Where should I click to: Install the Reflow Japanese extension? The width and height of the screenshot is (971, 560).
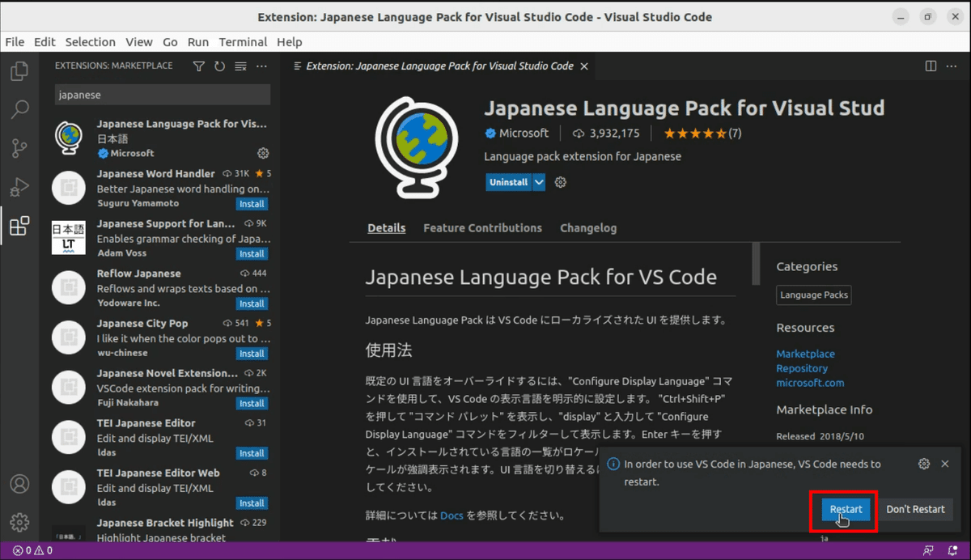(x=252, y=303)
